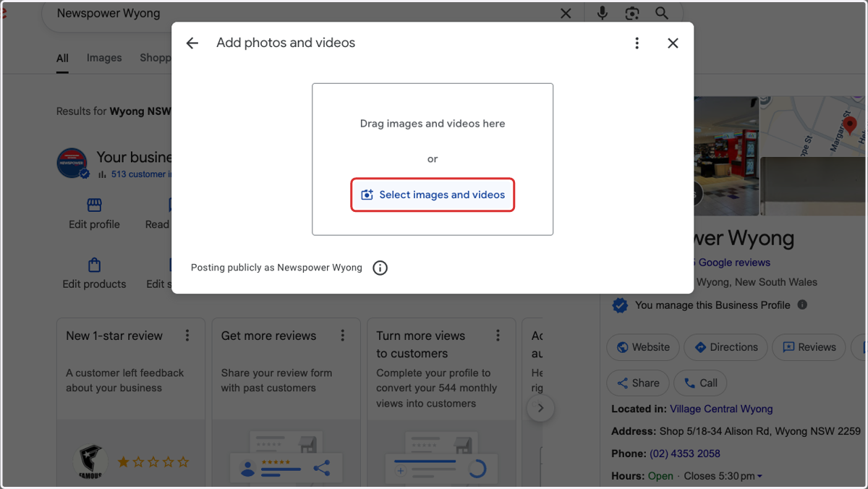868x489 pixels.
Task: Open the New 1-star review card
Action: point(131,402)
